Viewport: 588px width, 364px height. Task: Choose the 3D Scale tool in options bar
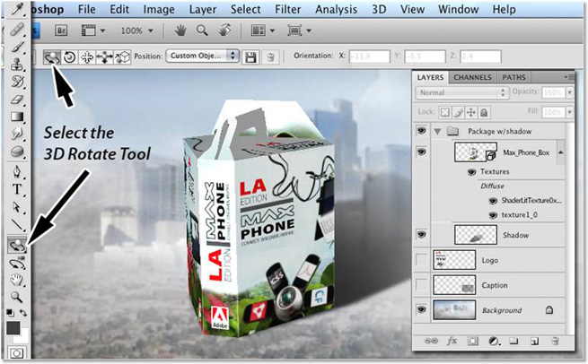click(x=122, y=56)
